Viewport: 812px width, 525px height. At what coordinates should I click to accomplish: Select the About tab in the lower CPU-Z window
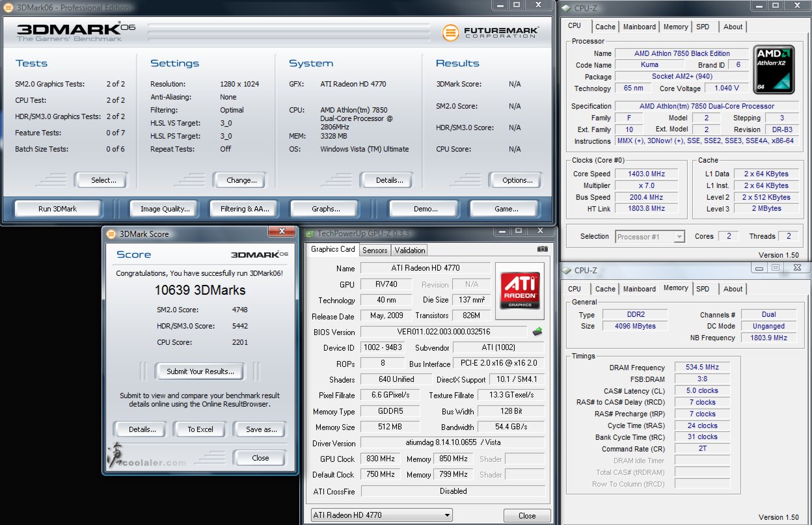click(x=733, y=289)
